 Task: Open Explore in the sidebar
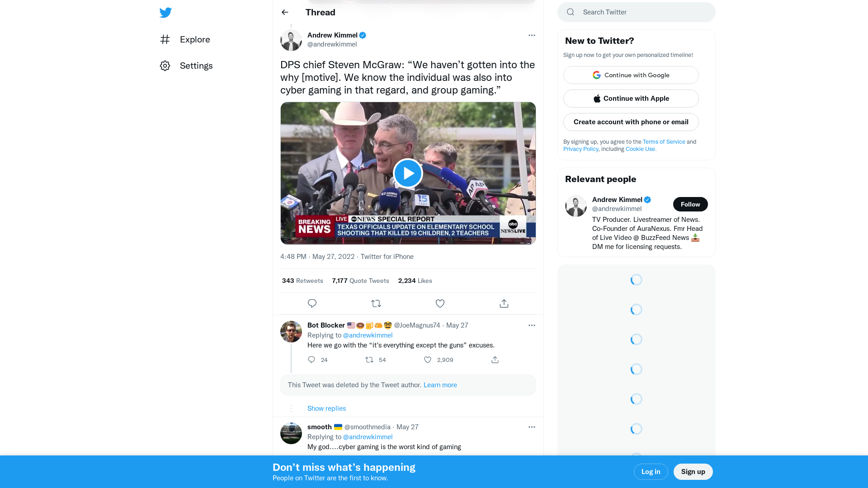pyautogui.click(x=195, y=39)
